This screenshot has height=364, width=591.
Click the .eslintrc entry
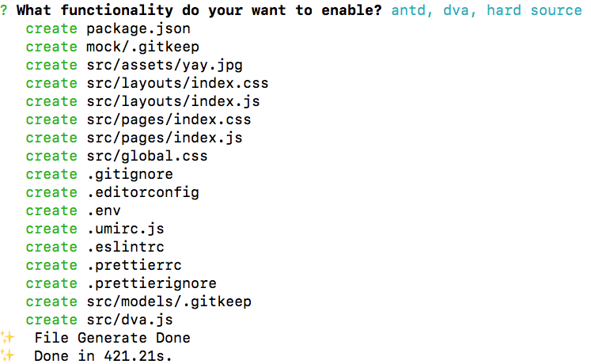(x=126, y=247)
